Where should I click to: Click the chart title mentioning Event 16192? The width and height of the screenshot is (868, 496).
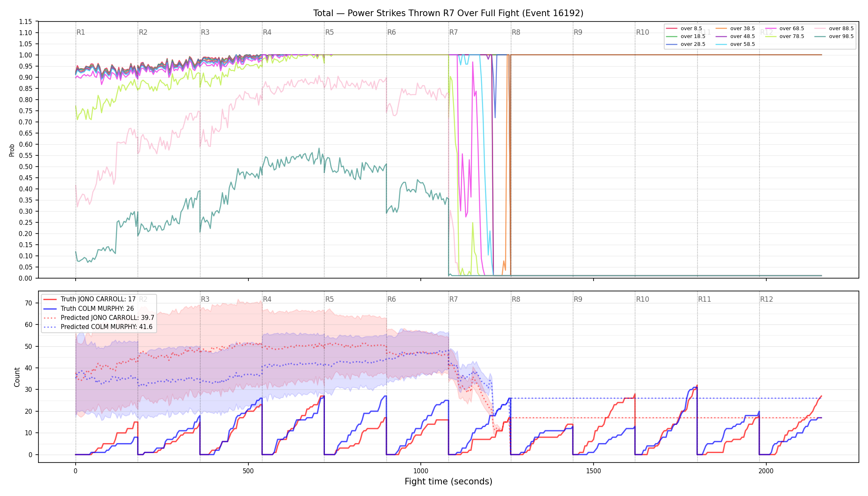pyautogui.click(x=448, y=13)
